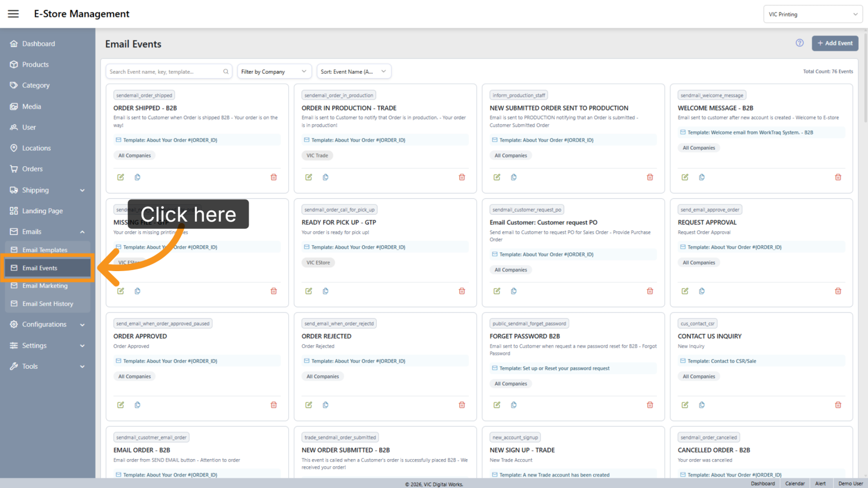The image size is (868, 488).
Task: Open the VIC Printing company dropdown
Action: coord(813,14)
